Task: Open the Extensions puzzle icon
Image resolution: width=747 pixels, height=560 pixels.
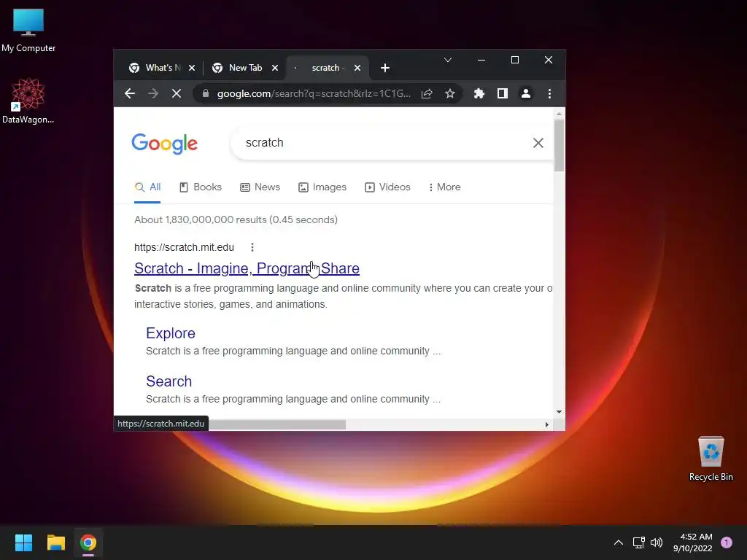Action: point(479,93)
